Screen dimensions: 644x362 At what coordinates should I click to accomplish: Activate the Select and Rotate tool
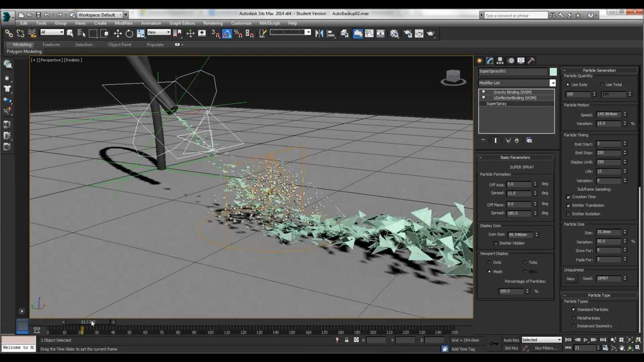(x=129, y=34)
